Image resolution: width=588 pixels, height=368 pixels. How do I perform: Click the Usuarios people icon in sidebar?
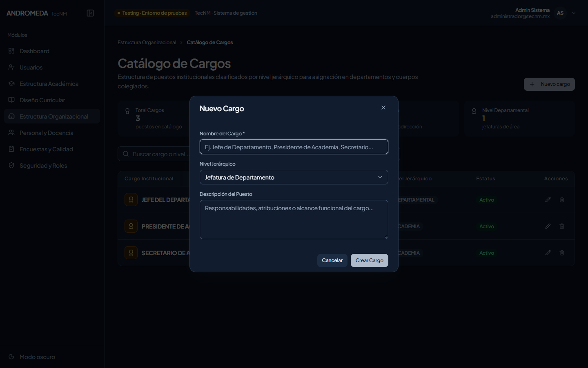tap(11, 67)
